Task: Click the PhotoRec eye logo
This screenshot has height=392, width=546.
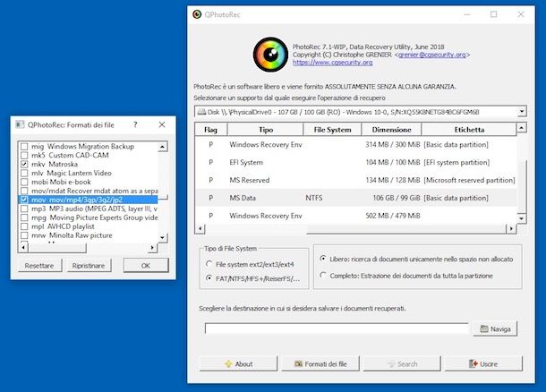Action: (x=270, y=55)
